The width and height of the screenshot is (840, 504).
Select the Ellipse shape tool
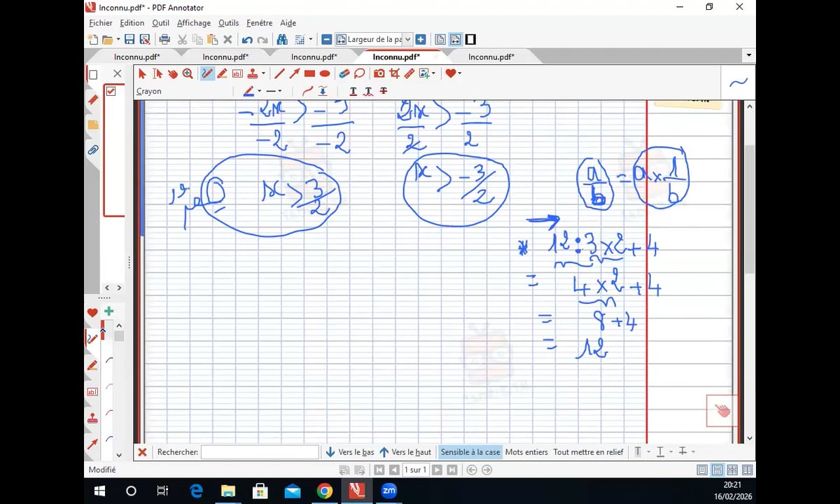click(325, 73)
